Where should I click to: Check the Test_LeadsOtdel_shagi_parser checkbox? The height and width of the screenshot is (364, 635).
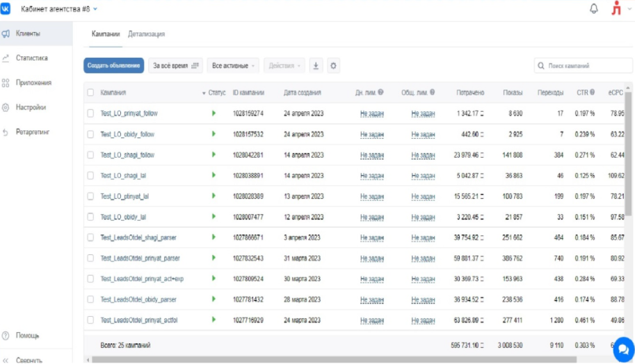coord(90,238)
